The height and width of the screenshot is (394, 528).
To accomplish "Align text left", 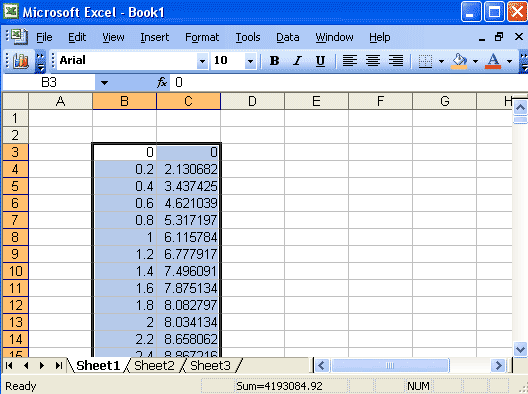I will tap(350, 61).
